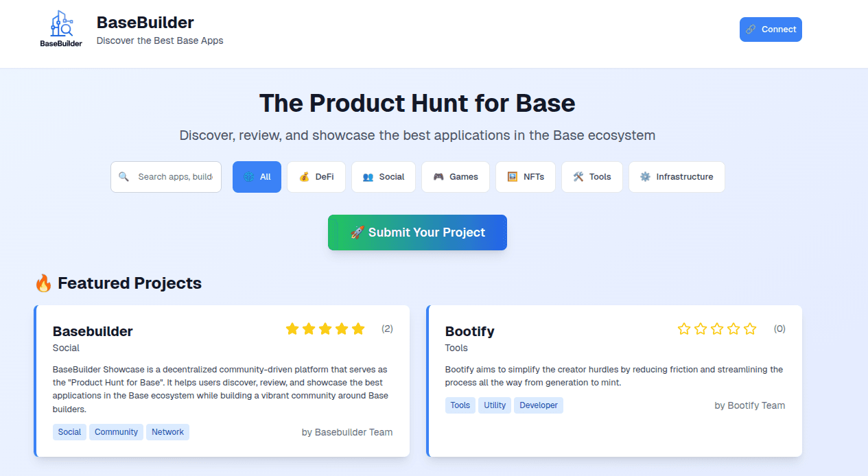Image resolution: width=868 pixels, height=476 pixels.
Task: Rate Bootify with the first star
Action: pyautogui.click(x=683, y=329)
